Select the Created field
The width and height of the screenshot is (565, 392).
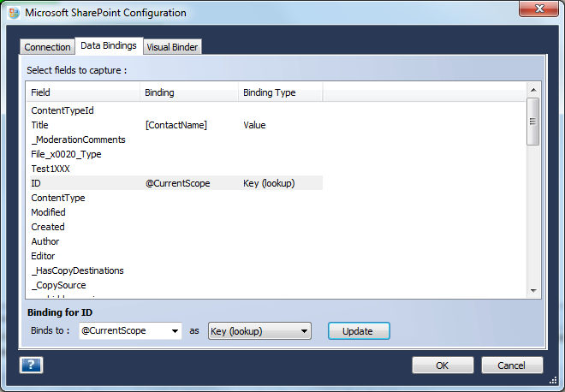pyautogui.click(x=48, y=227)
